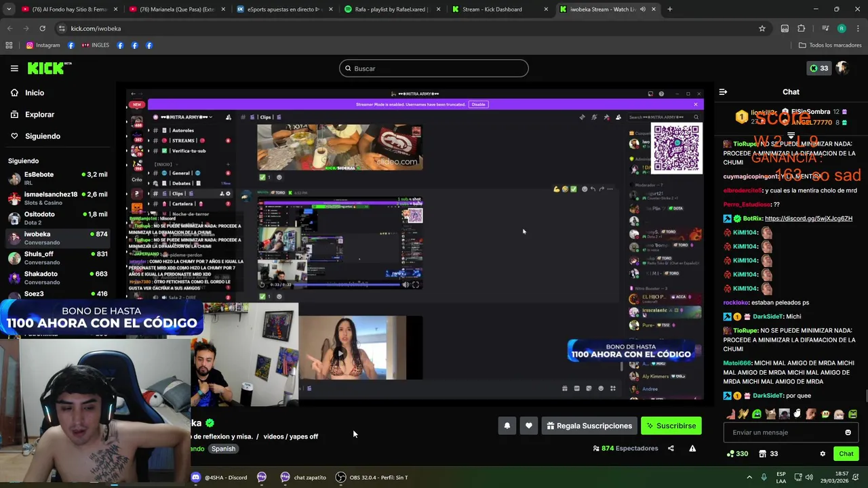This screenshot has height=488, width=868.
Task: Open the BotRix discord.gg link in chat
Action: 808,218
